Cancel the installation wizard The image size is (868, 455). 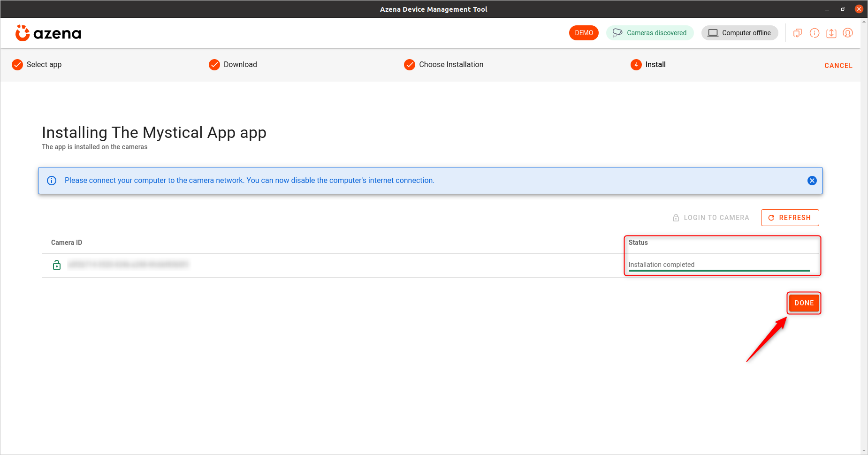[838, 66]
